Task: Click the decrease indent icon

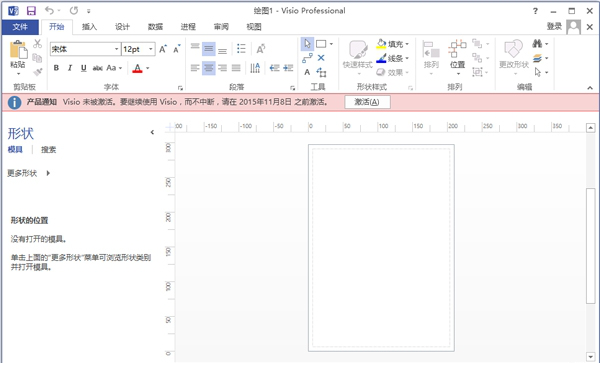Action: point(274,68)
